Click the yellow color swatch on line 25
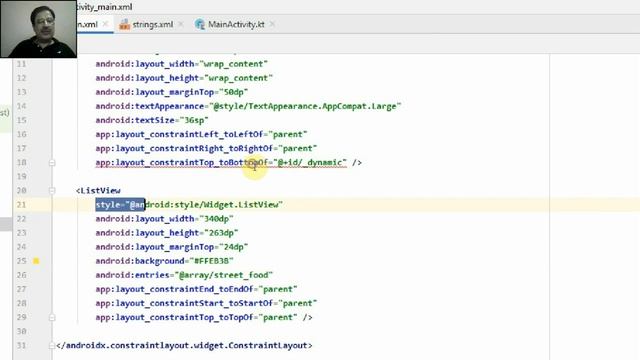640x360 pixels. 36,261
